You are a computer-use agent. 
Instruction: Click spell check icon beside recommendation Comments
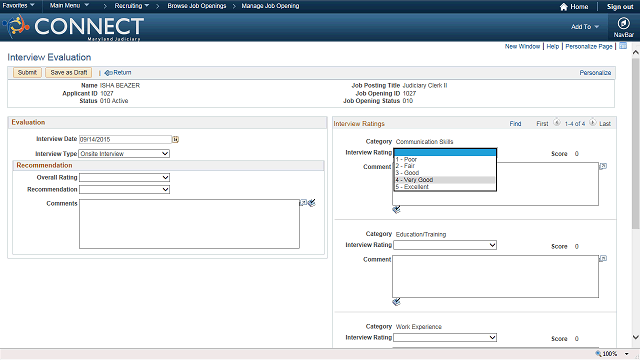pyautogui.click(x=312, y=203)
